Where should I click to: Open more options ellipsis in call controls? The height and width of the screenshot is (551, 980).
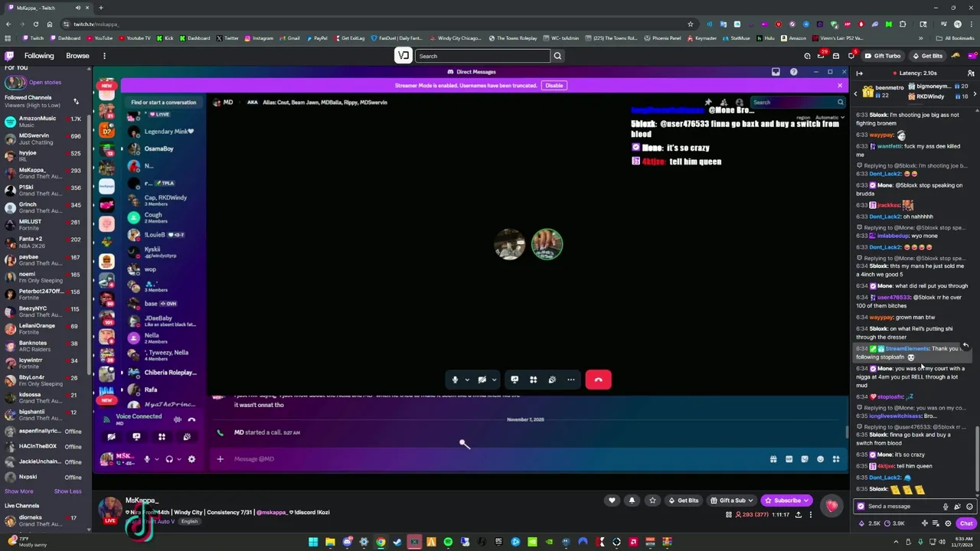pyautogui.click(x=570, y=380)
